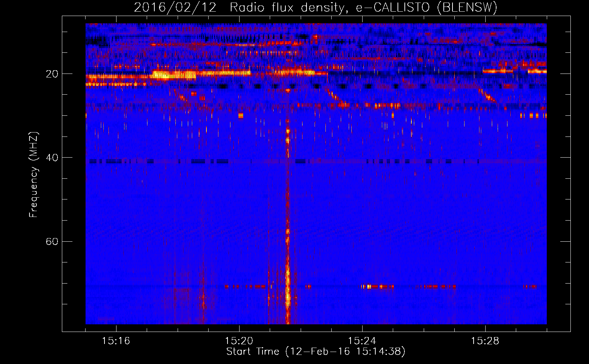Click the 'Start Time (12-Feb-16 15:14:38)' label
589x364 pixels.
[x=316, y=351]
